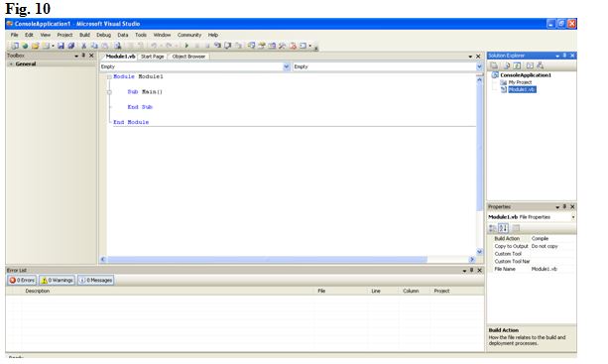
Task: Toggle the 0 Errors filter button
Action: pyautogui.click(x=22, y=280)
